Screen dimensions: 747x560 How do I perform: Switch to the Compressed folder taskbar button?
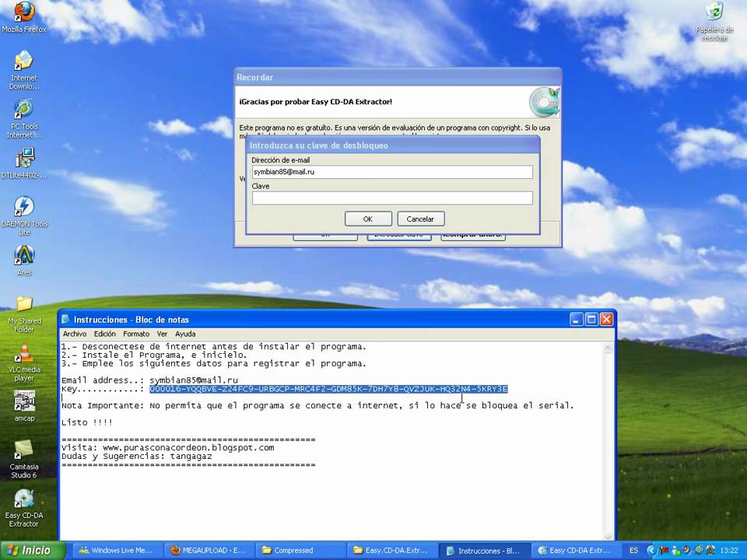[x=299, y=551]
